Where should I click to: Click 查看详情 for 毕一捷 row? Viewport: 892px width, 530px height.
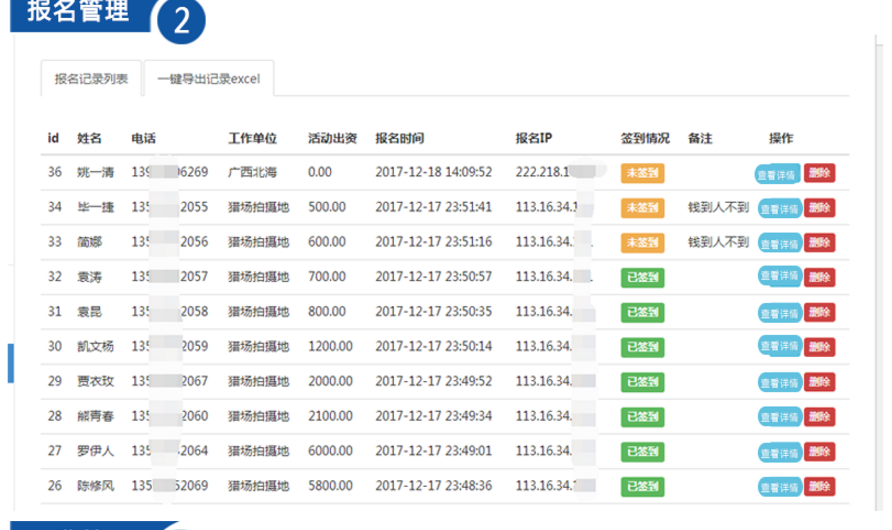[x=779, y=209]
